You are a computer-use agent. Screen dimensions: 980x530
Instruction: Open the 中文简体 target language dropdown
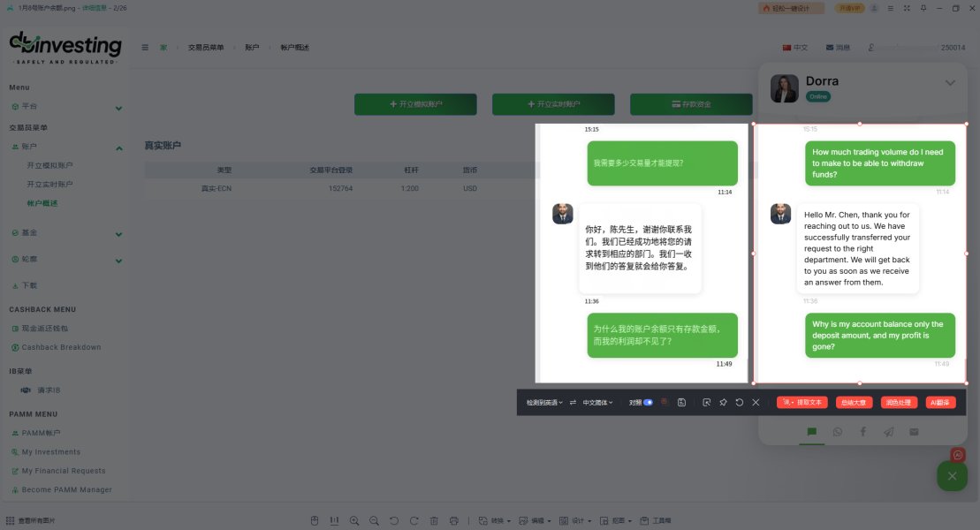(x=598, y=403)
